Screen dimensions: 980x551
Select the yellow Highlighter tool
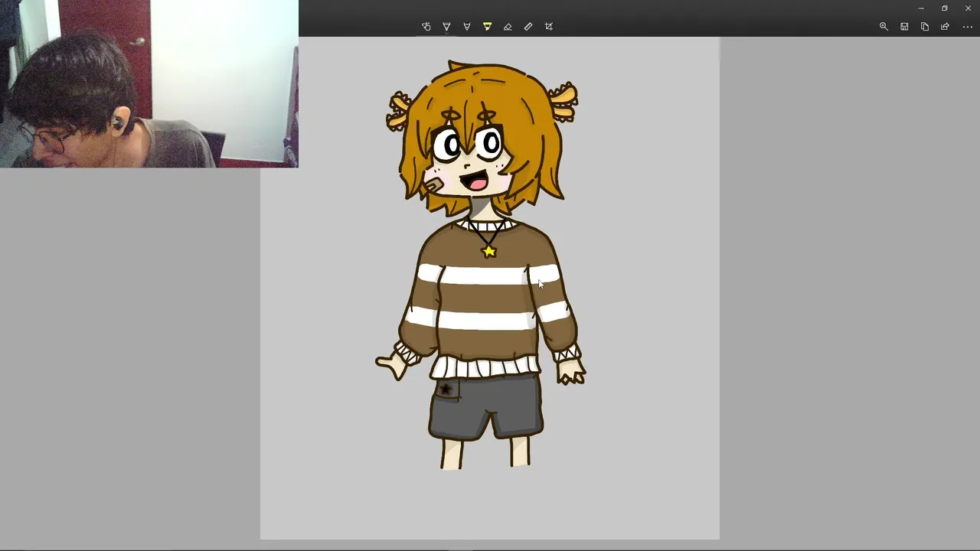click(487, 27)
